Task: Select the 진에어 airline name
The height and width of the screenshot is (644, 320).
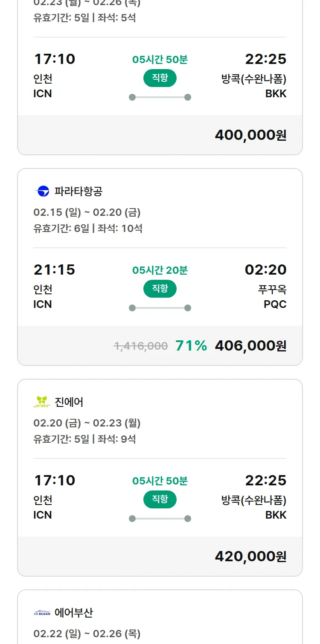Action: [69, 402]
